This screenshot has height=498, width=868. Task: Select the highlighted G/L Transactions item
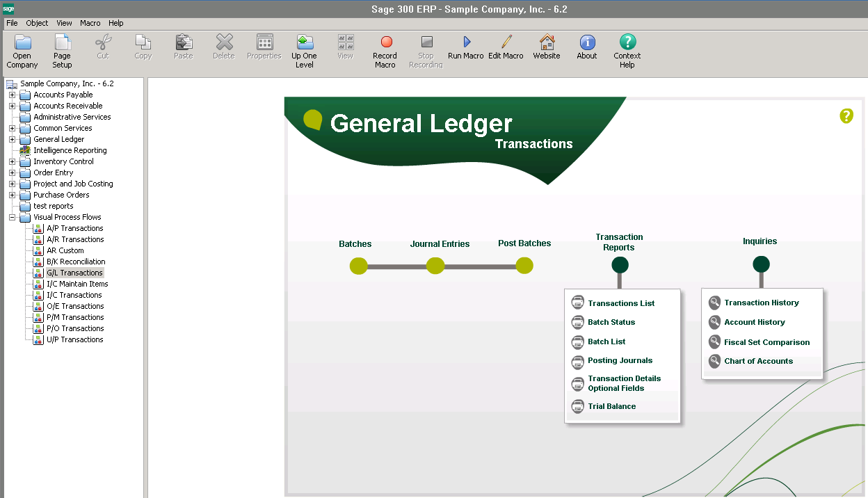74,273
